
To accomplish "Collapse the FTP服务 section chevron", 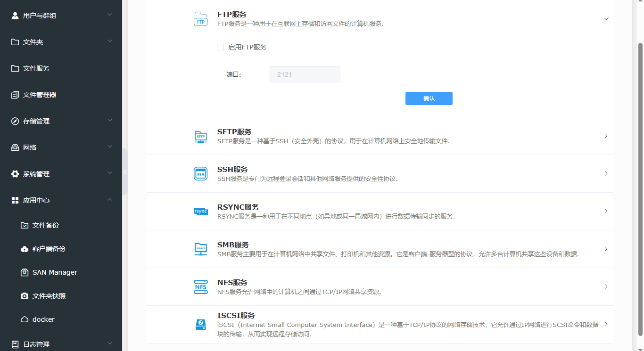I will click(x=606, y=19).
